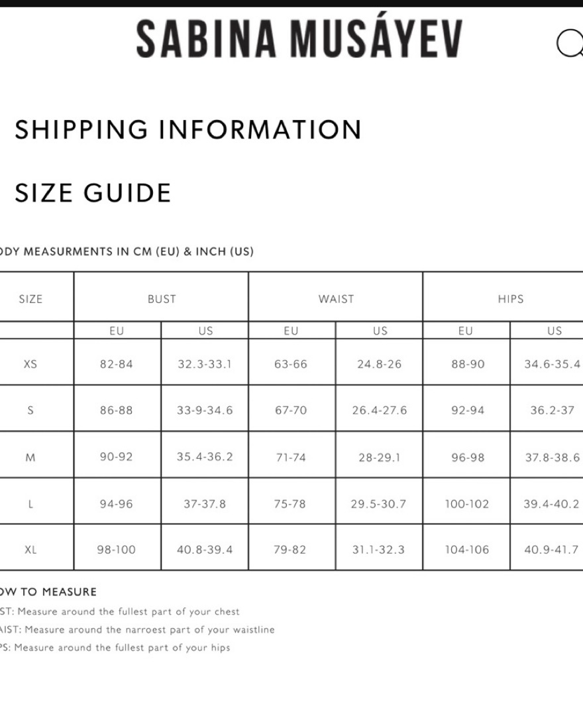The height and width of the screenshot is (728, 583).
Task: Select the 33-9-34.6 bust US cell
Action: 205,410
